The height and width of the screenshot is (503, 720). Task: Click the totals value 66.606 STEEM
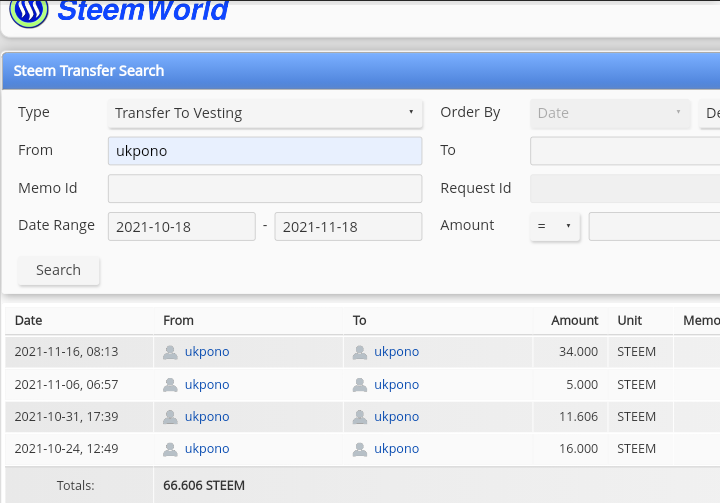click(x=204, y=486)
